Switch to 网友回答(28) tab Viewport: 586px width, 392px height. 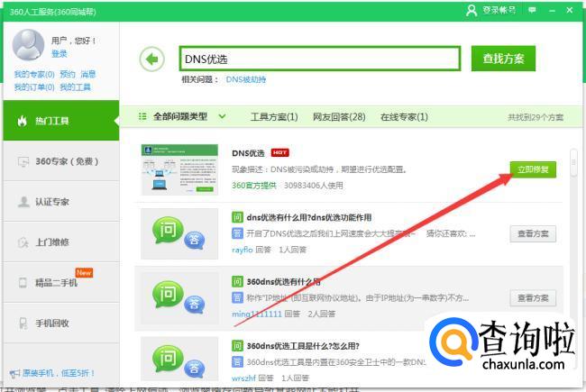(x=339, y=117)
